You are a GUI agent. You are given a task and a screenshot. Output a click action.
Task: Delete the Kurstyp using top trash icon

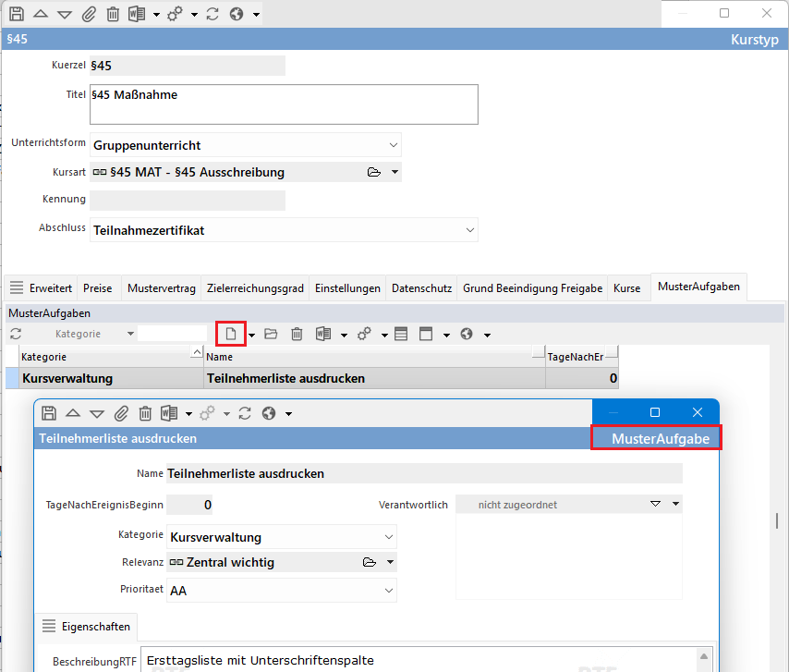pyautogui.click(x=113, y=15)
